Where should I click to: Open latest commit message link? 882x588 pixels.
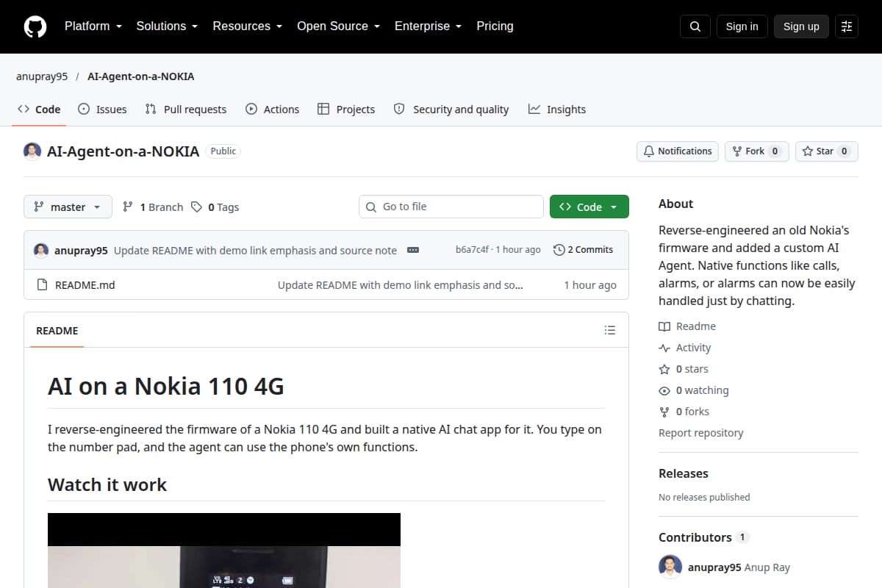tap(255, 251)
